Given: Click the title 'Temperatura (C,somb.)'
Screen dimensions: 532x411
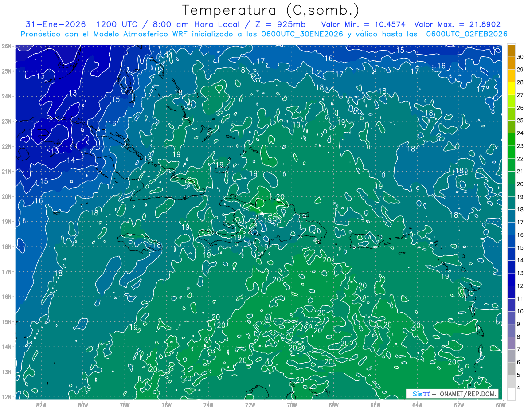Looking at the screenshot, I should (x=270, y=11).
